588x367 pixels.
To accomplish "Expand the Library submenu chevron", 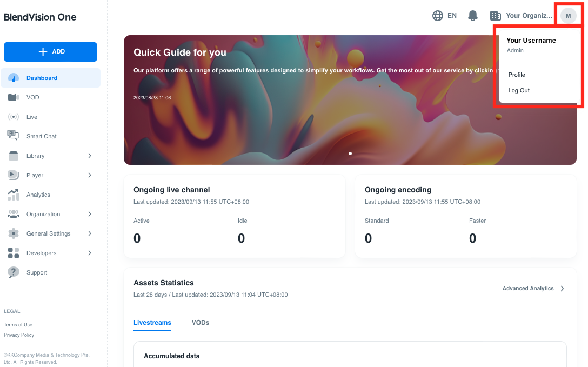I will pos(90,156).
